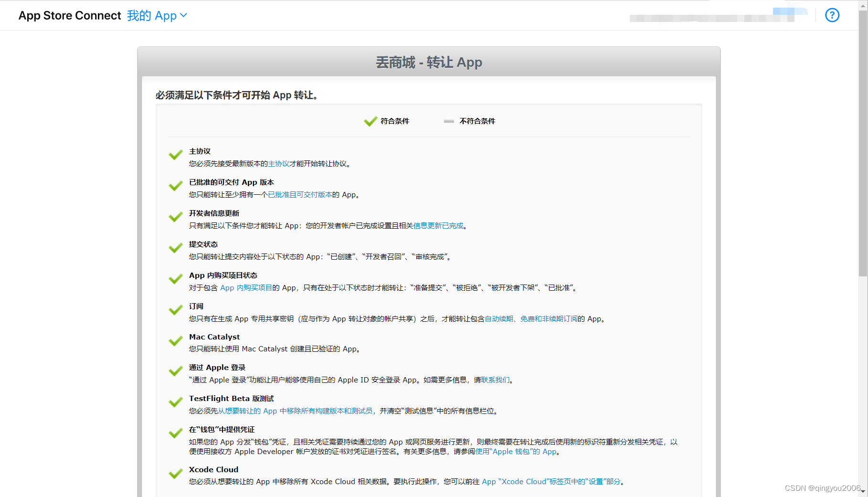This screenshot has width=868, height=497.
Task: Open the App 内购买项目 link
Action: pyautogui.click(x=246, y=288)
